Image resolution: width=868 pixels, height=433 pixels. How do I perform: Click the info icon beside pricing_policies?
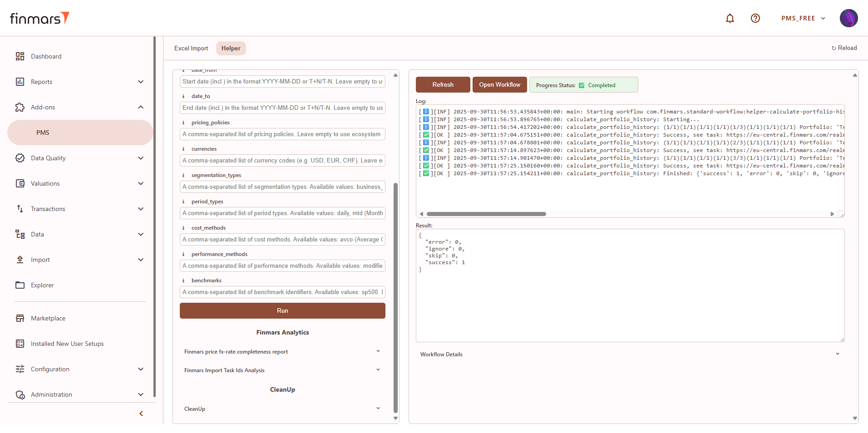(x=183, y=123)
